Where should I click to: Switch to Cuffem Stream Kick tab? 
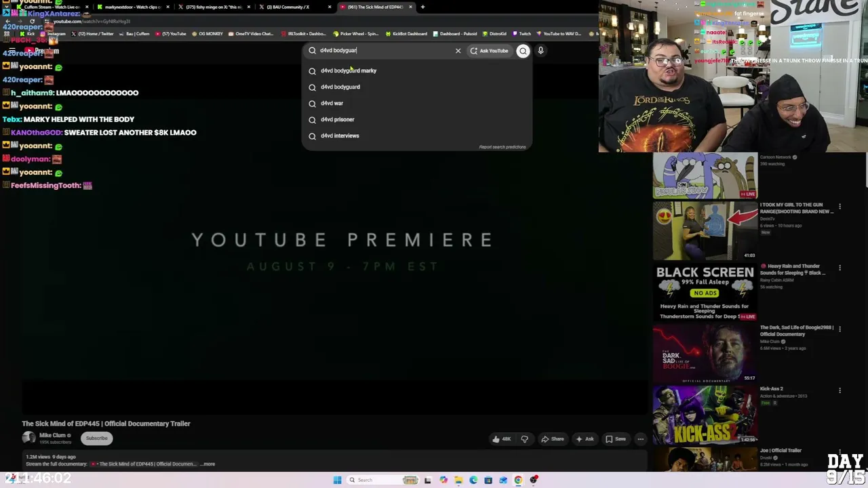tap(52, 7)
